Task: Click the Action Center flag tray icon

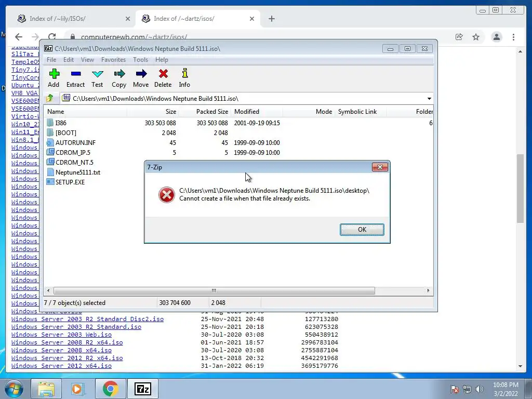Action: point(455,389)
